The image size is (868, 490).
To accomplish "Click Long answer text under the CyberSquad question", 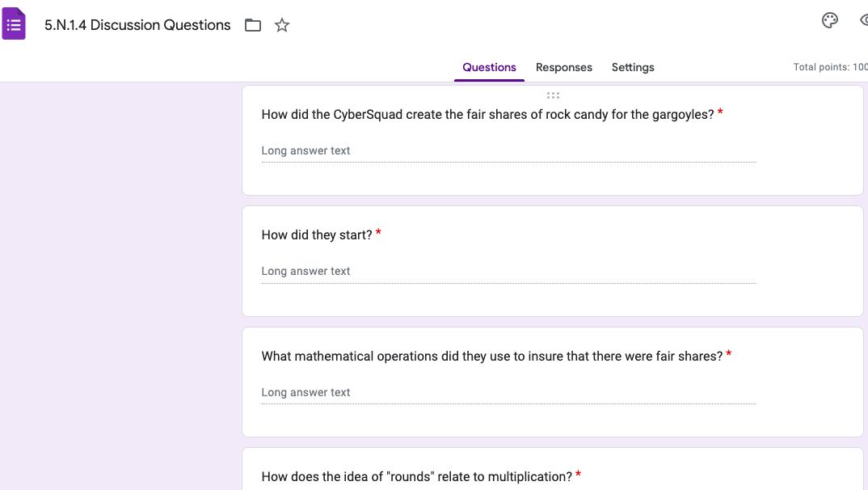I will 306,150.
